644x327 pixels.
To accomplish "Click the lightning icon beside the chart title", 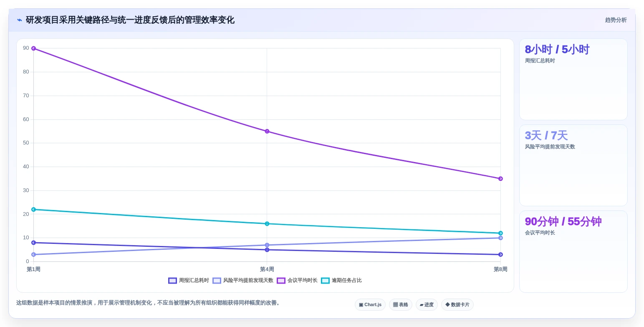I will [20, 20].
